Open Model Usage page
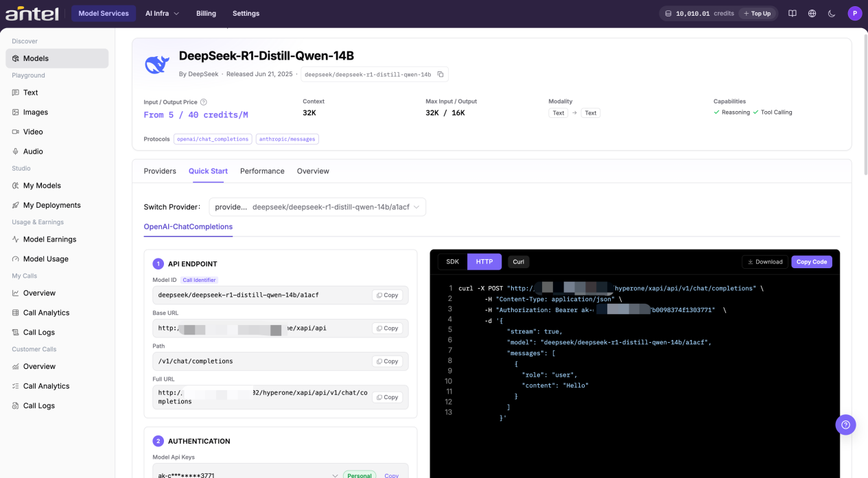The width and height of the screenshot is (868, 478). (57, 259)
